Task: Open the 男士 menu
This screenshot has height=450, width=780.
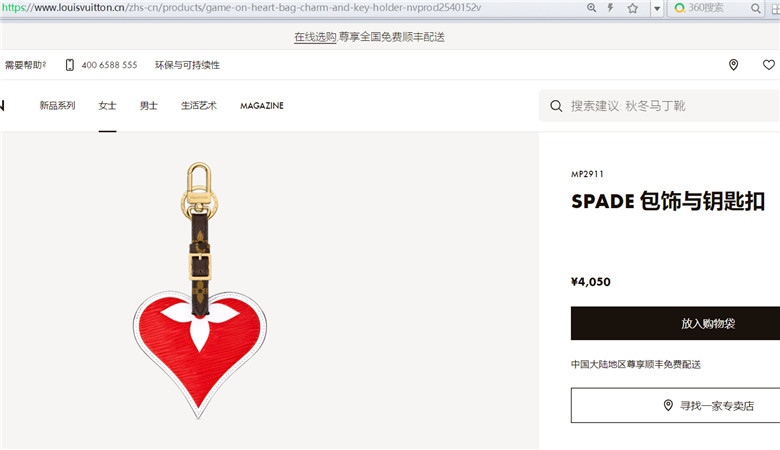Action: coord(148,105)
